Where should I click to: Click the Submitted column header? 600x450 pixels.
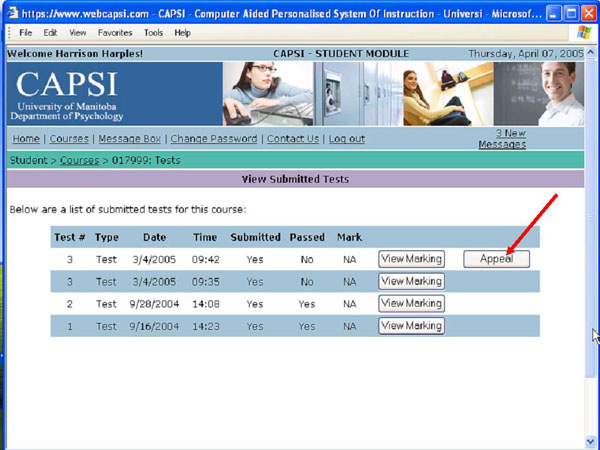pyautogui.click(x=256, y=237)
